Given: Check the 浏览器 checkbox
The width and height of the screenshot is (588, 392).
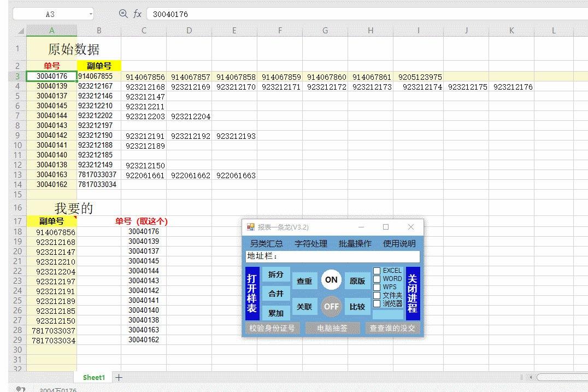Looking at the screenshot, I should click(x=377, y=303).
